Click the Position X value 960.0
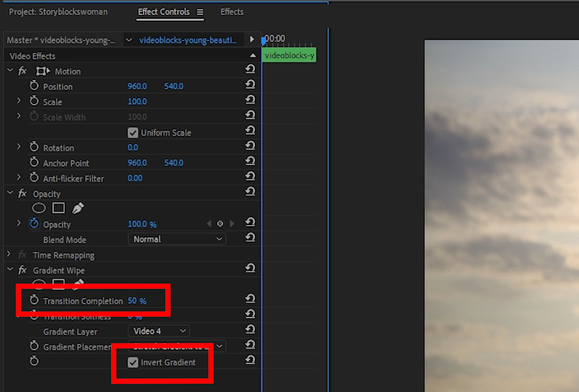The image size is (579, 392). pyautogui.click(x=138, y=86)
